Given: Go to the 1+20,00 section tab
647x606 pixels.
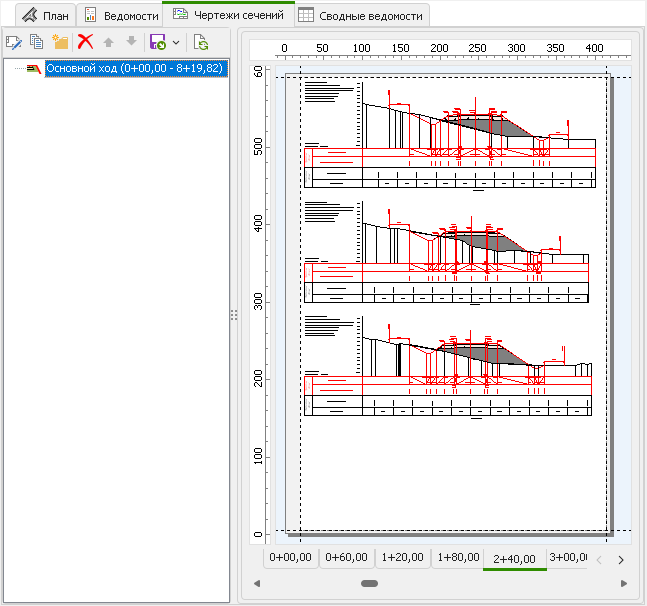Looking at the screenshot, I should pos(402,558).
